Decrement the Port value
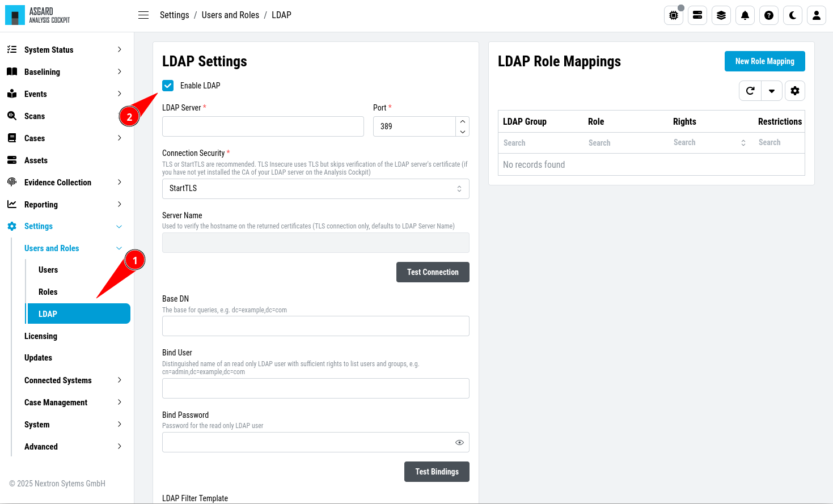This screenshot has height=504, width=833. pyautogui.click(x=463, y=132)
